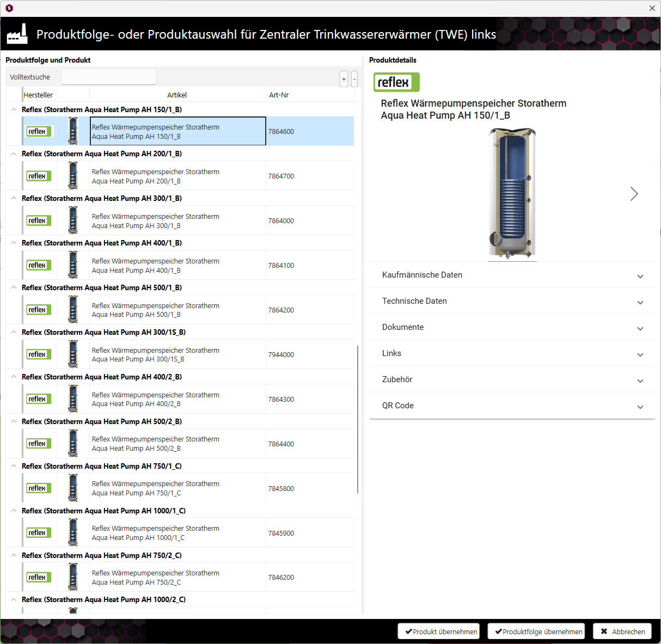Expand the Links section

click(x=512, y=353)
